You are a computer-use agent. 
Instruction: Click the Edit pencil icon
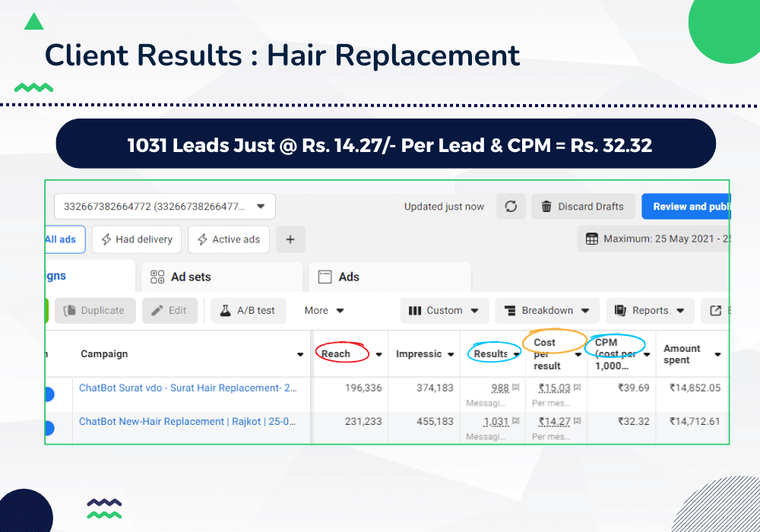[157, 310]
